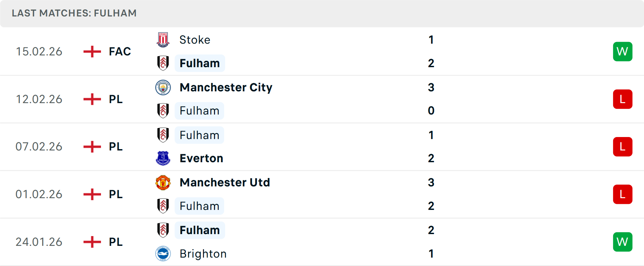Click the Brighton club crest icon
The height and width of the screenshot is (266, 644).
point(163,254)
